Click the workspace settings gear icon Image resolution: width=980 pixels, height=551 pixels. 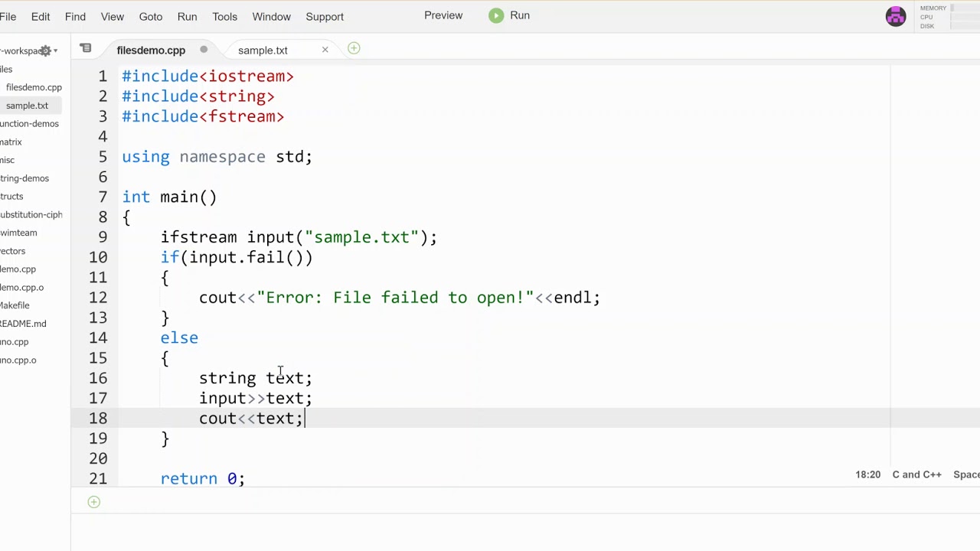tap(46, 51)
